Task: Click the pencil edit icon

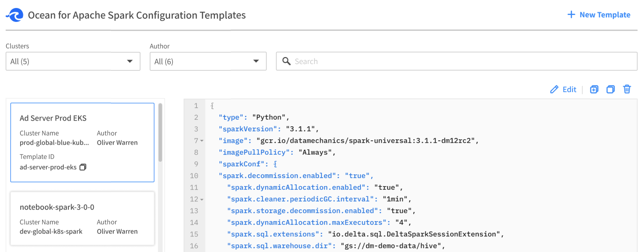Action: click(x=555, y=89)
